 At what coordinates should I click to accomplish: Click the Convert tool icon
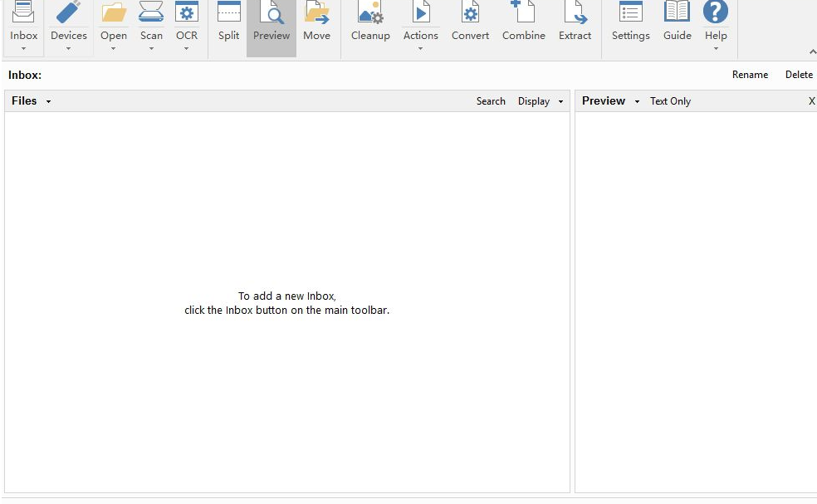pyautogui.click(x=470, y=15)
